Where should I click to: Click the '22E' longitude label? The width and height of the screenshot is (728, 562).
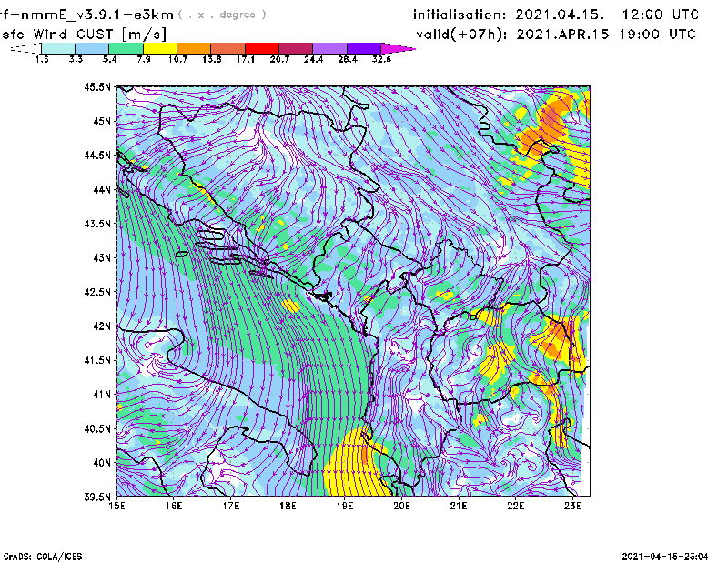click(x=515, y=506)
